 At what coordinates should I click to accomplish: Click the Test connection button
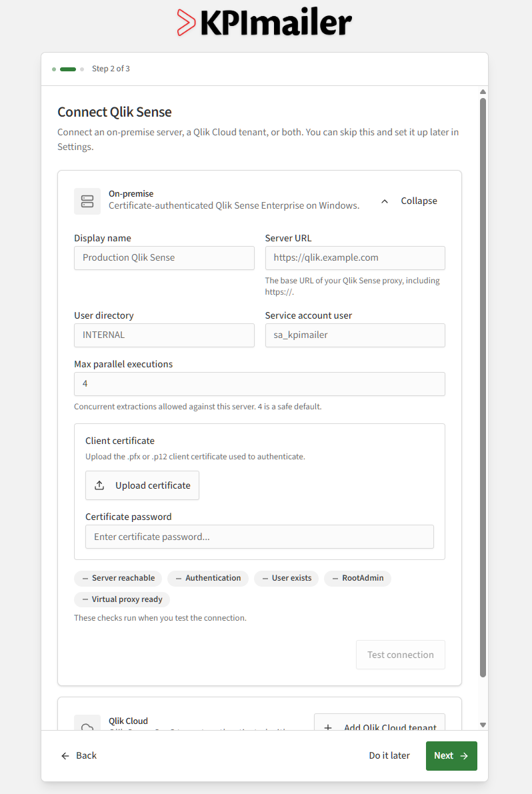(x=401, y=655)
